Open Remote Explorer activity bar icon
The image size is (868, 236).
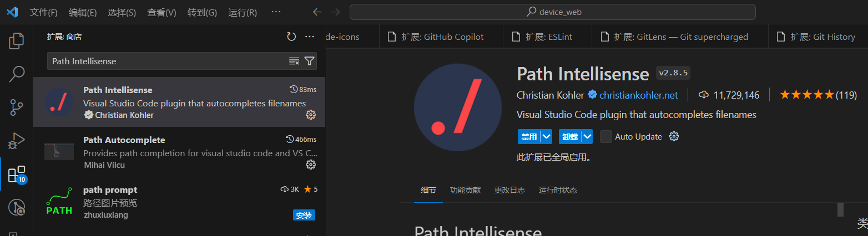(x=17, y=207)
